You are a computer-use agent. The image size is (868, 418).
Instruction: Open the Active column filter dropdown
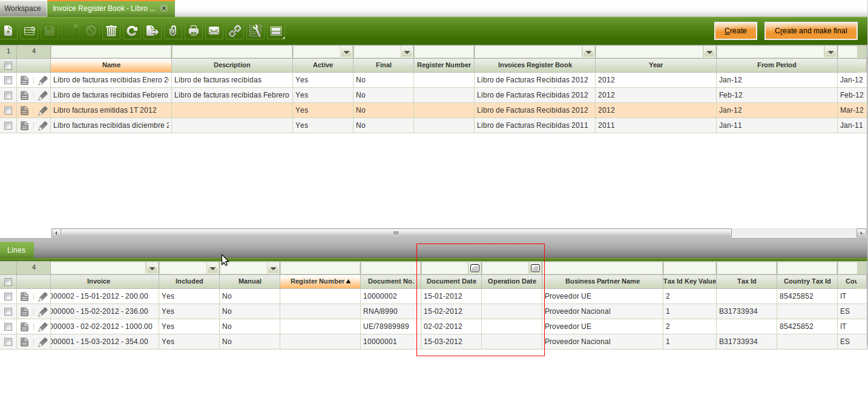[346, 53]
